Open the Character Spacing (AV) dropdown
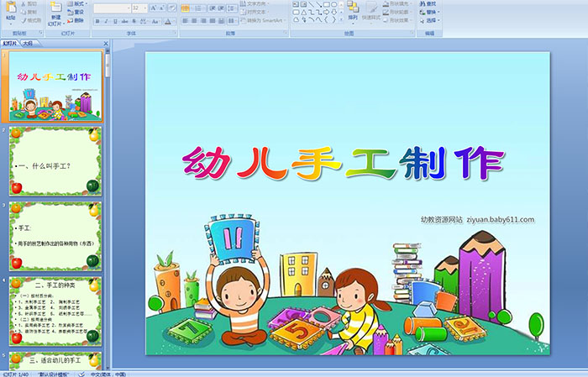The width and height of the screenshot is (588, 377). (x=144, y=21)
